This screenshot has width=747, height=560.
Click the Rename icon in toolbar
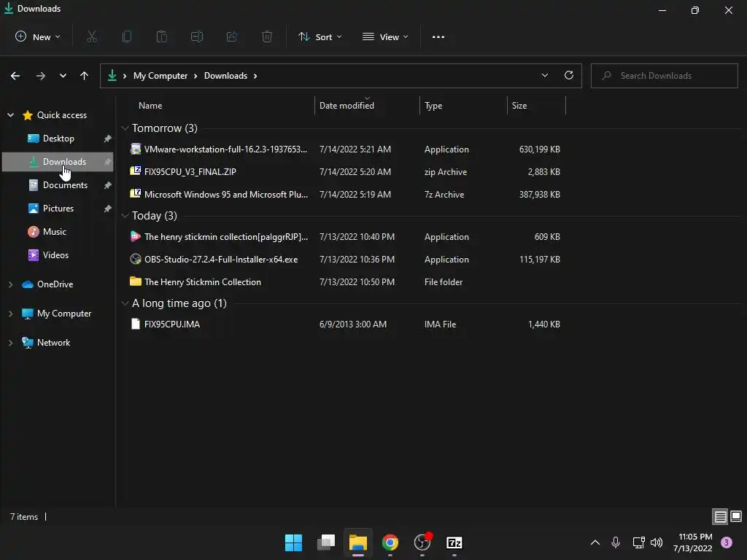click(197, 36)
